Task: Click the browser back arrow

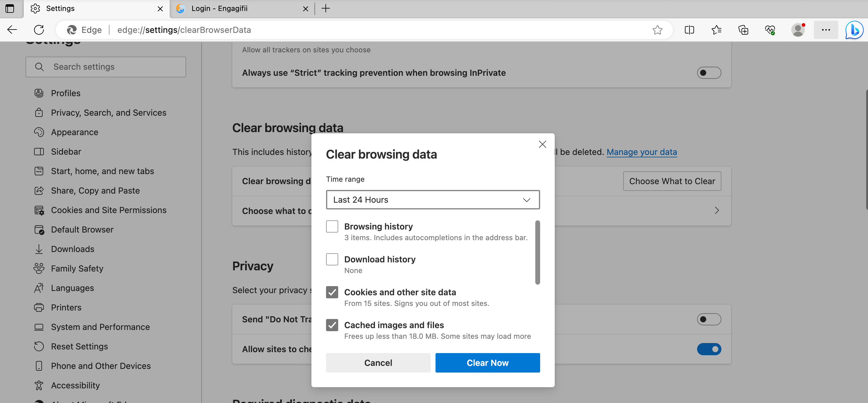Action: click(12, 30)
